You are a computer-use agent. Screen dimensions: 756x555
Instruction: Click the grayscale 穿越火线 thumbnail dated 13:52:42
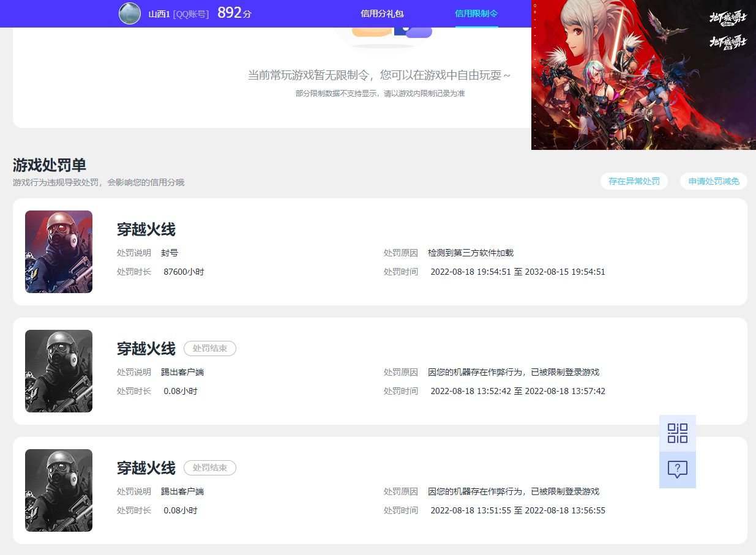coord(59,371)
